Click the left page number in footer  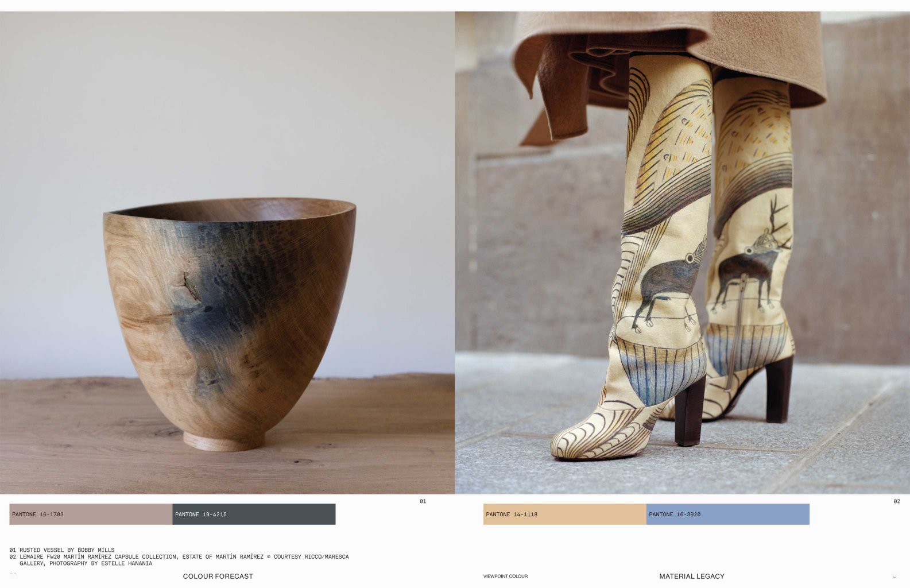pyautogui.click(x=13, y=575)
